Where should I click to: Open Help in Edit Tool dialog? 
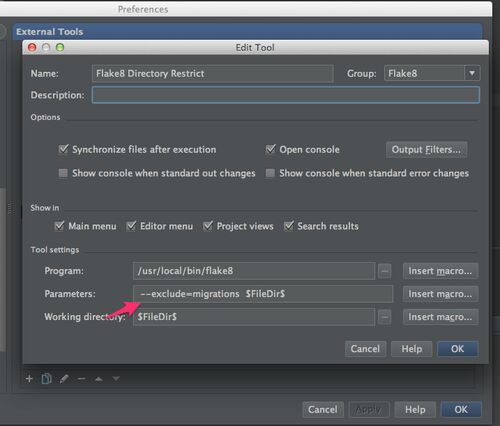tap(412, 349)
